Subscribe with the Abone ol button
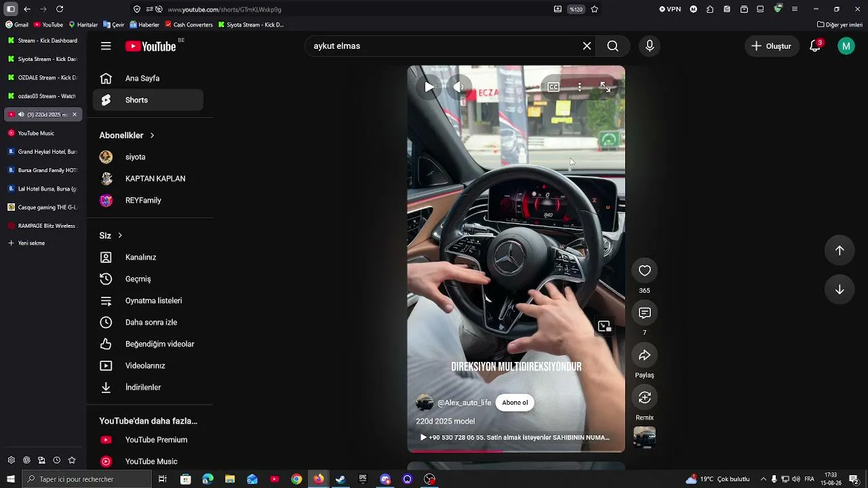The image size is (868, 488). [x=515, y=403]
